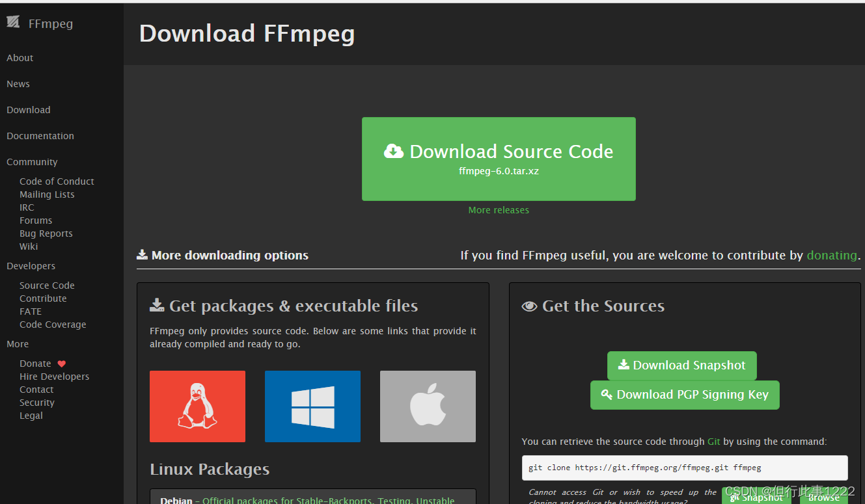Open the Apple macOS packages tile

coord(428,406)
